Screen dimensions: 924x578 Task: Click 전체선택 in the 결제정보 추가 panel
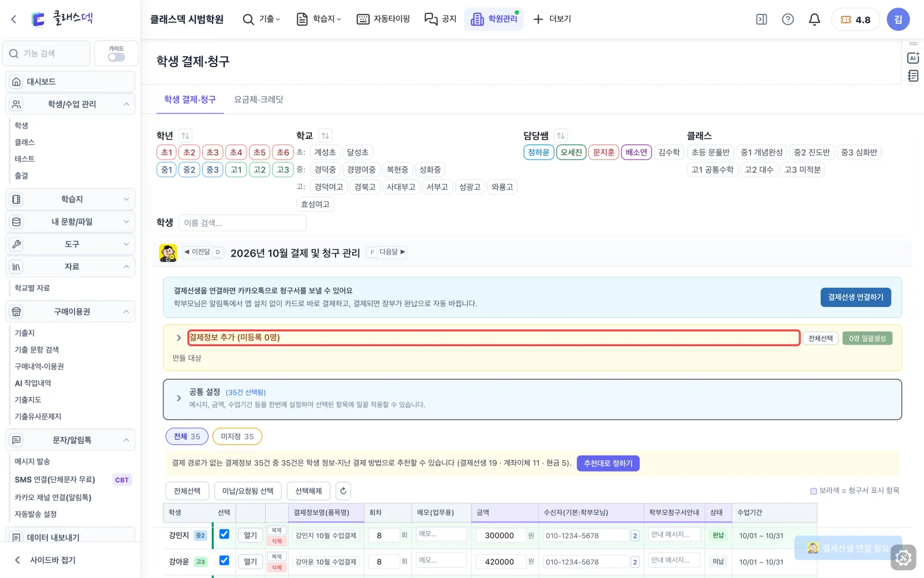821,338
